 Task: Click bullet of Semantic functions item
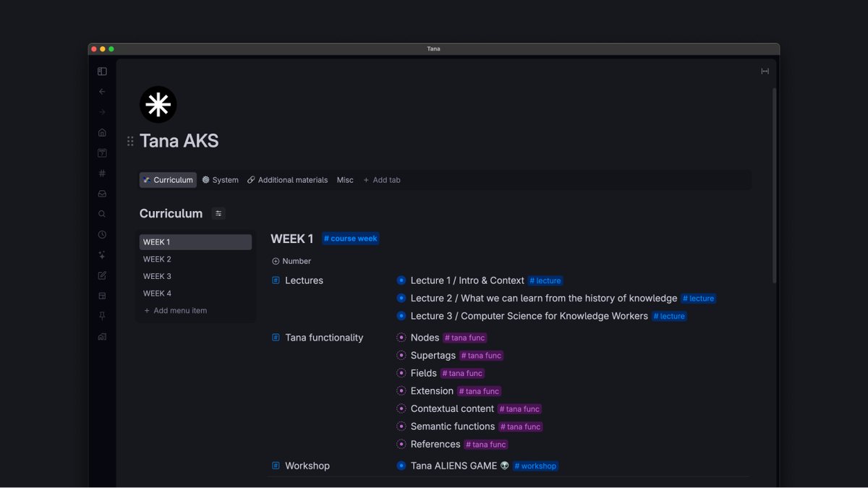tap(401, 427)
